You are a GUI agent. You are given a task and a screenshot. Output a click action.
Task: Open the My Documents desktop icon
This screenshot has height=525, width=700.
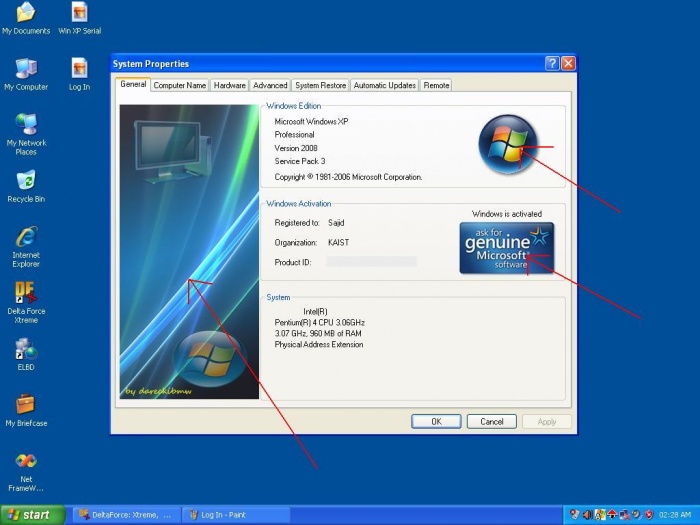tap(26, 19)
